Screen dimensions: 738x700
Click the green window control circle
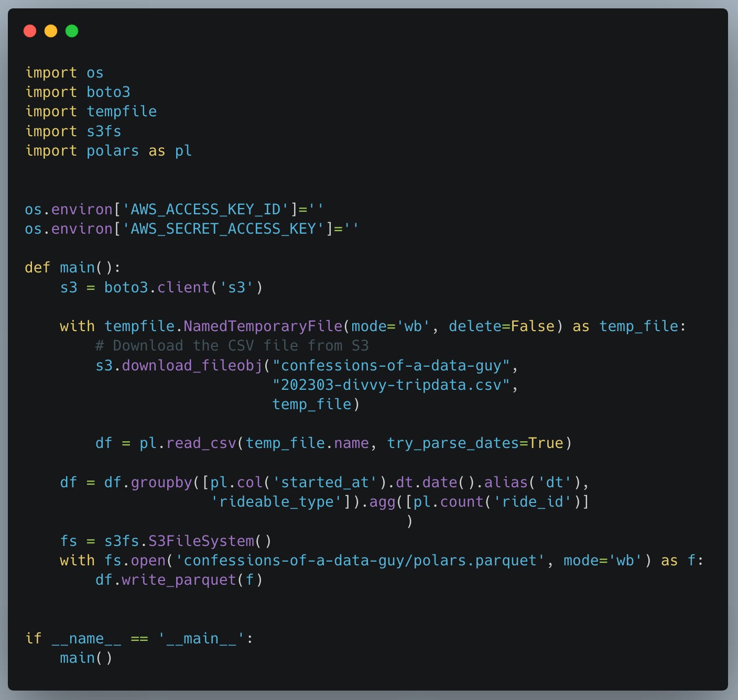(72, 31)
